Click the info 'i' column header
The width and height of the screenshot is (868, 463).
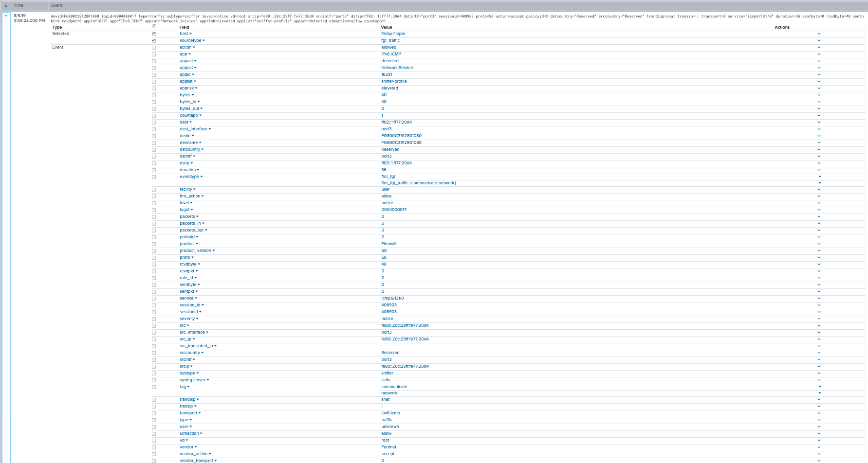coord(6,5)
